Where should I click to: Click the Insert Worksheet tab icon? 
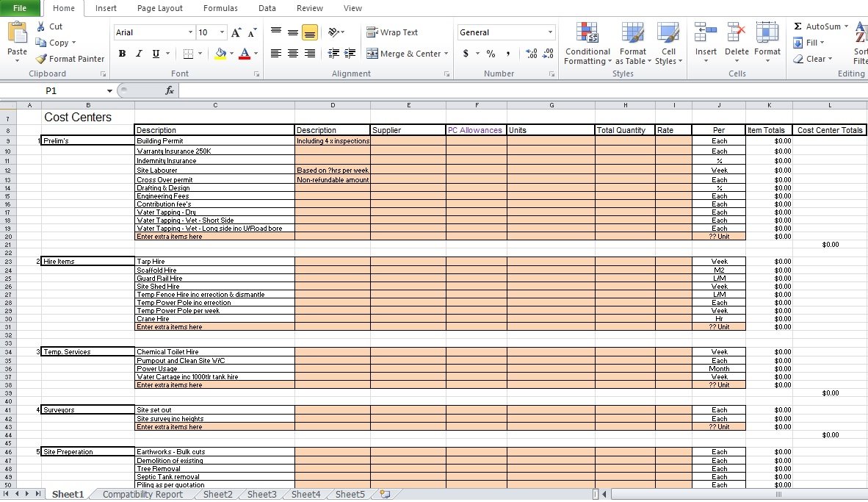pos(385,494)
